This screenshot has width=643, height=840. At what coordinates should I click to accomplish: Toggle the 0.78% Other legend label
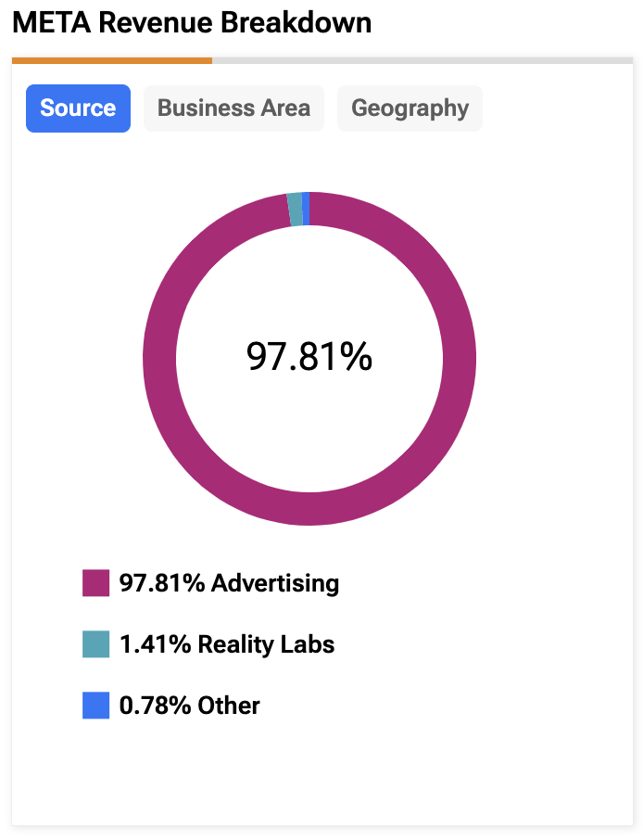[x=190, y=705]
